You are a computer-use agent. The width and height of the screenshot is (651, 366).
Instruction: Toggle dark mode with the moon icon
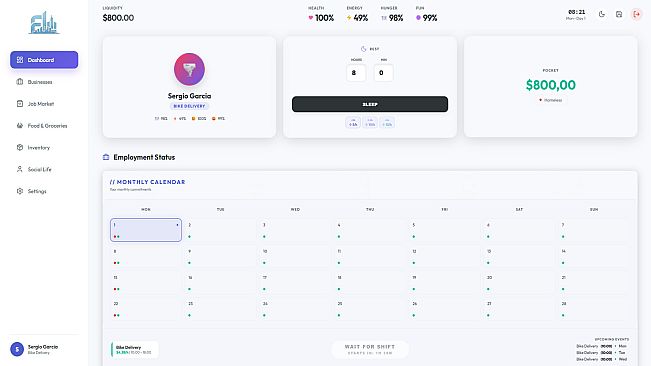pyautogui.click(x=602, y=15)
